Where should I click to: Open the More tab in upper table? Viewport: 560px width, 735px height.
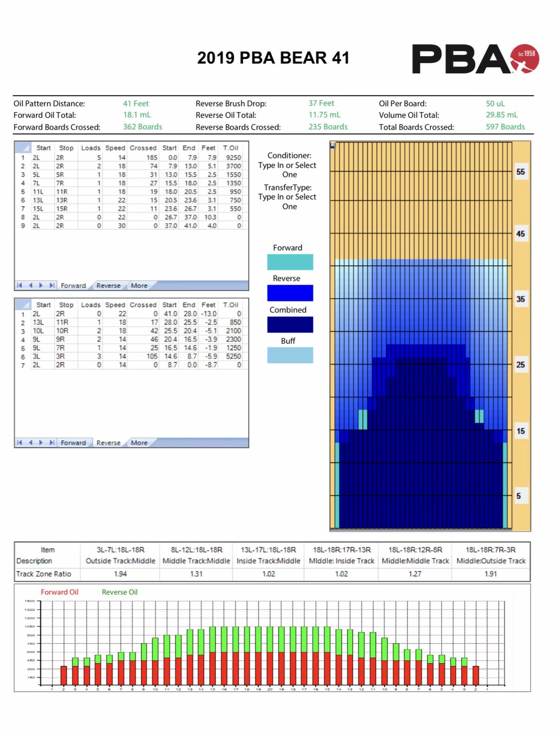click(139, 286)
